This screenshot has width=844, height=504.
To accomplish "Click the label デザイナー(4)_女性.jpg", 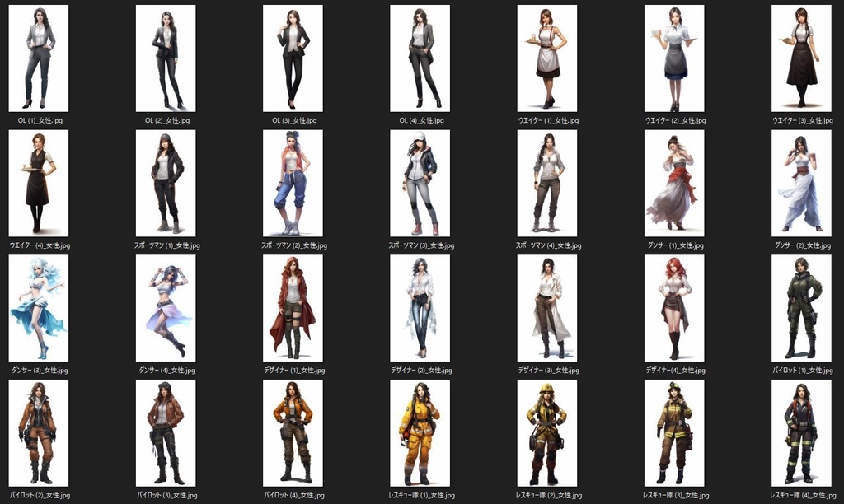I will 676,370.
